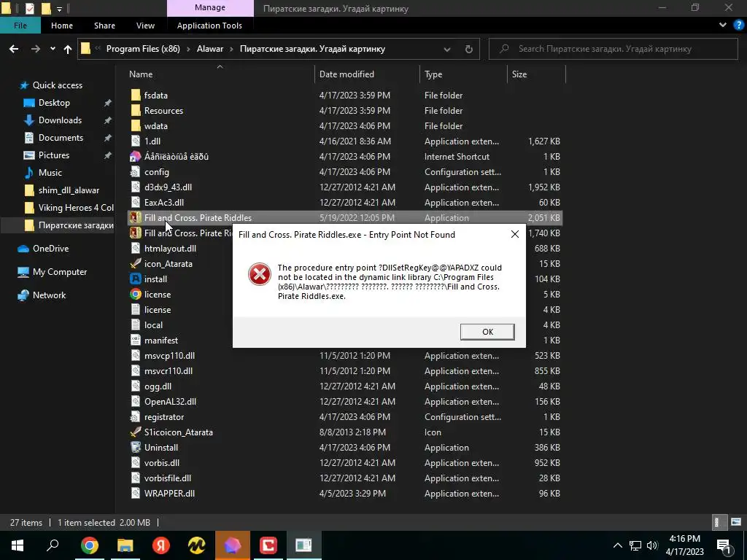Select the Resources folder icon
Viewport: 747px width, 560px height.
[136, 111]
